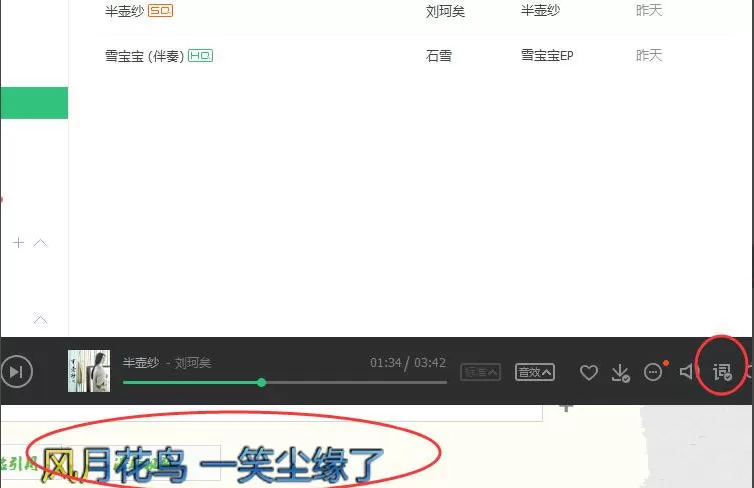Open album 半壶纱 in the album column
Viewport: 754px width, 488px height.
coord(540,11)
